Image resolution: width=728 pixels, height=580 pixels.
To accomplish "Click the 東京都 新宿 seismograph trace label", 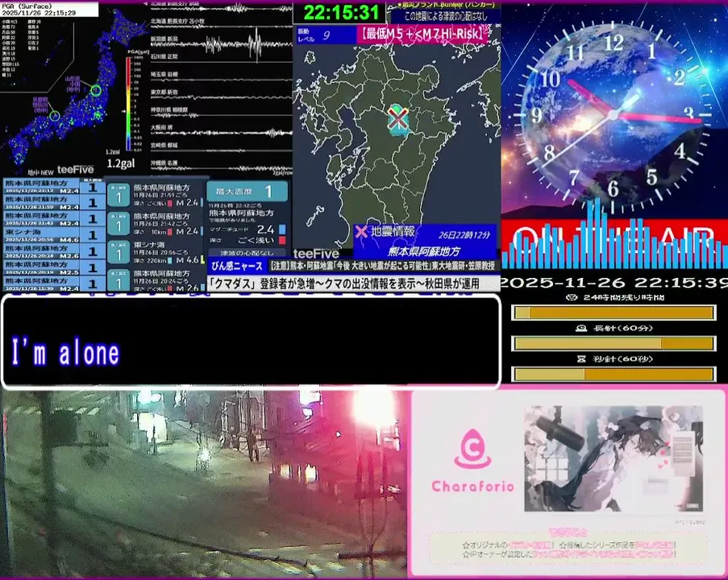I will 164,92.
